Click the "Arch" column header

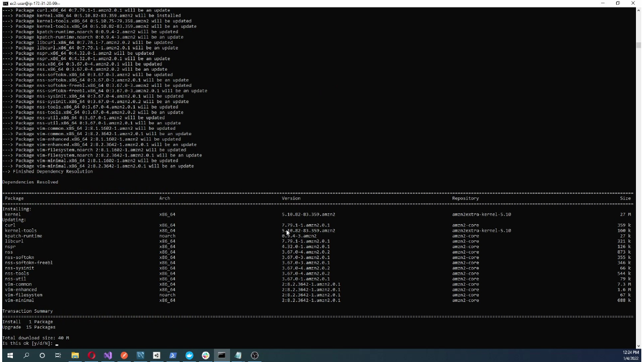point(165,198)
